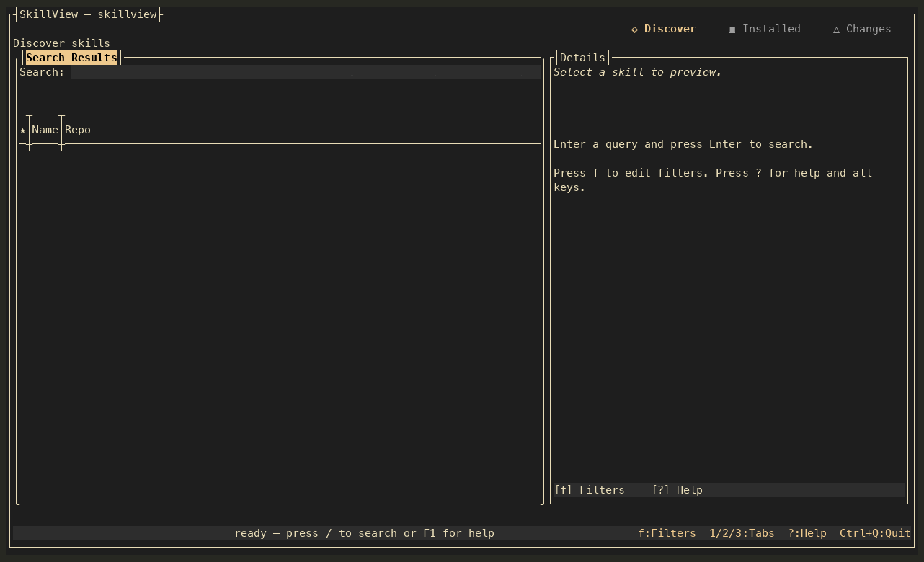Image resolution: width=924 pixels, height=562 pixels.
Task: Click the ready status message
Action: (364, 533)
